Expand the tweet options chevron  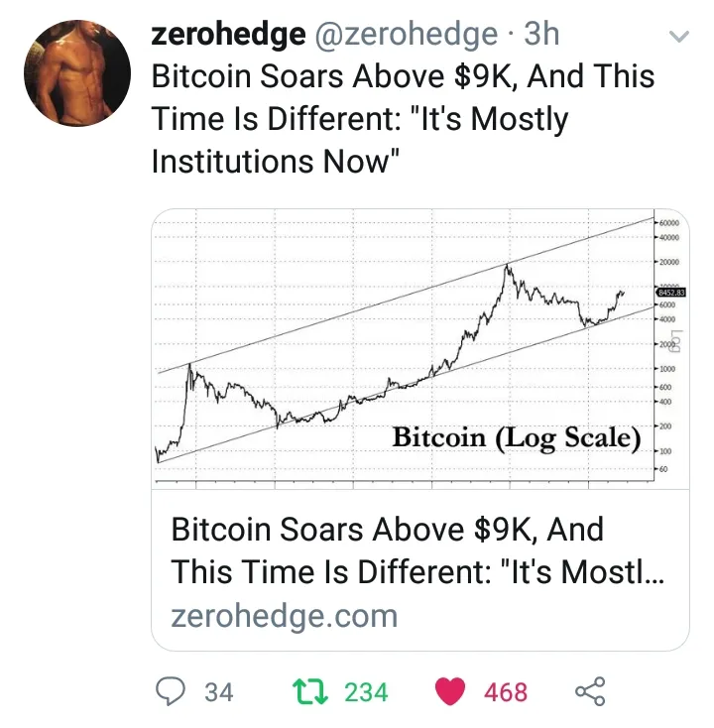680,38
